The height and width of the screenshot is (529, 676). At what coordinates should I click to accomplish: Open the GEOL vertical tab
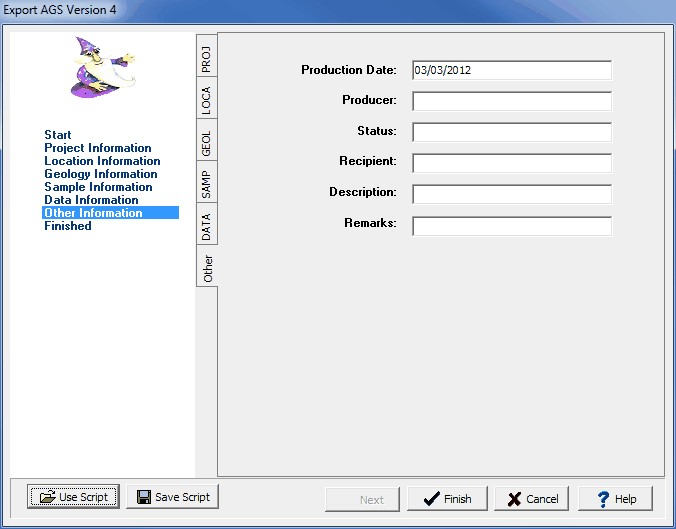tap(206, 141)
